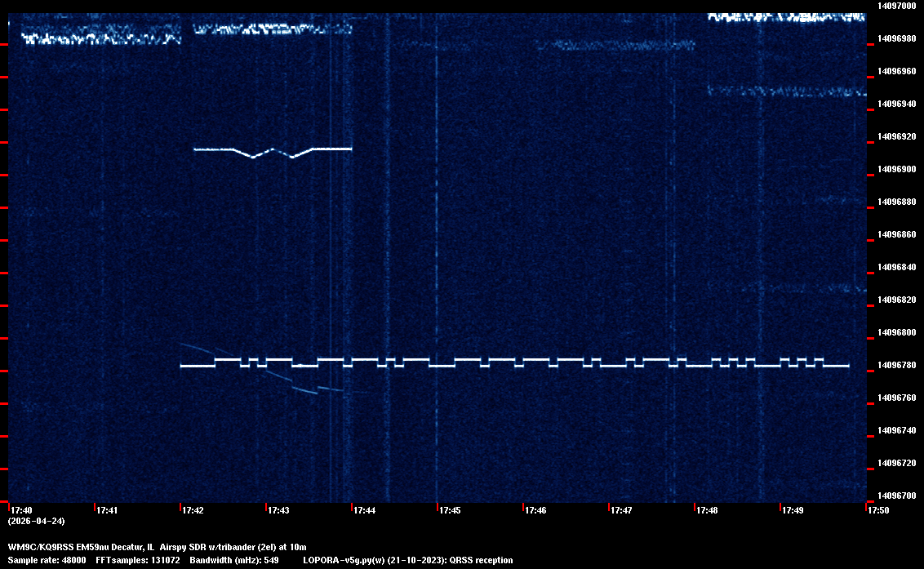Click the date text (2026-04-24)
Viewport: 924px width, 569px height.
point(36,521)
